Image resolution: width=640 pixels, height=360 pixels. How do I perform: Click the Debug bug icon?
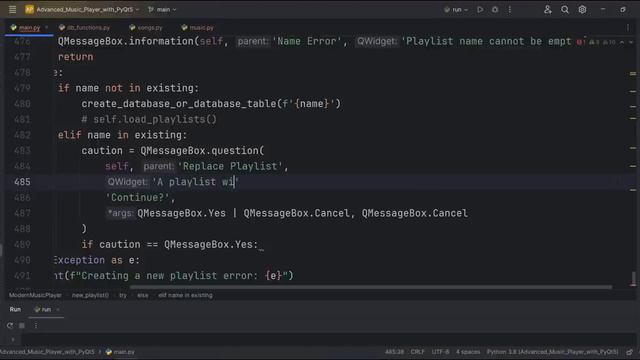tap(495, 9)
